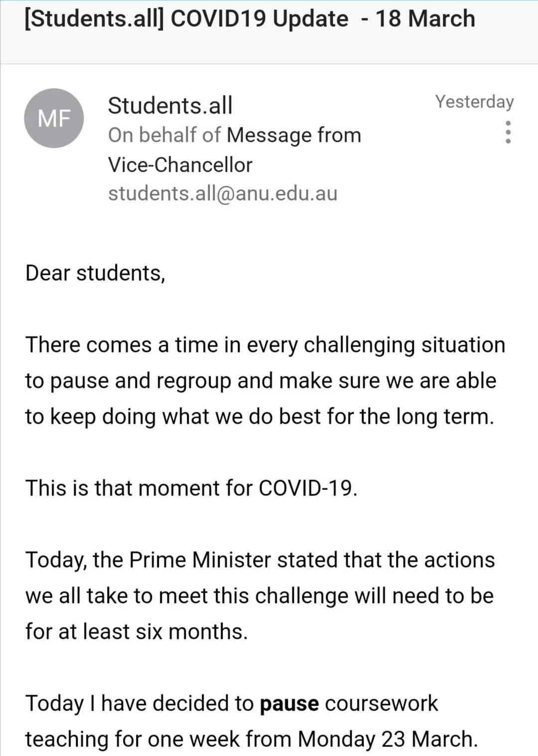Tap the 'Message from' bold text

(x=294, y=135)
